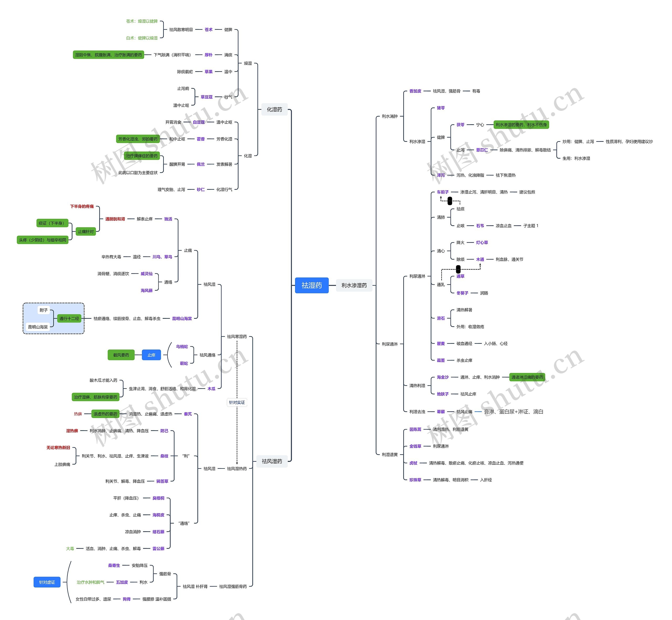Click the 泽泻 herb node
This screenshot has height=620, width=672.
point(441,175)
